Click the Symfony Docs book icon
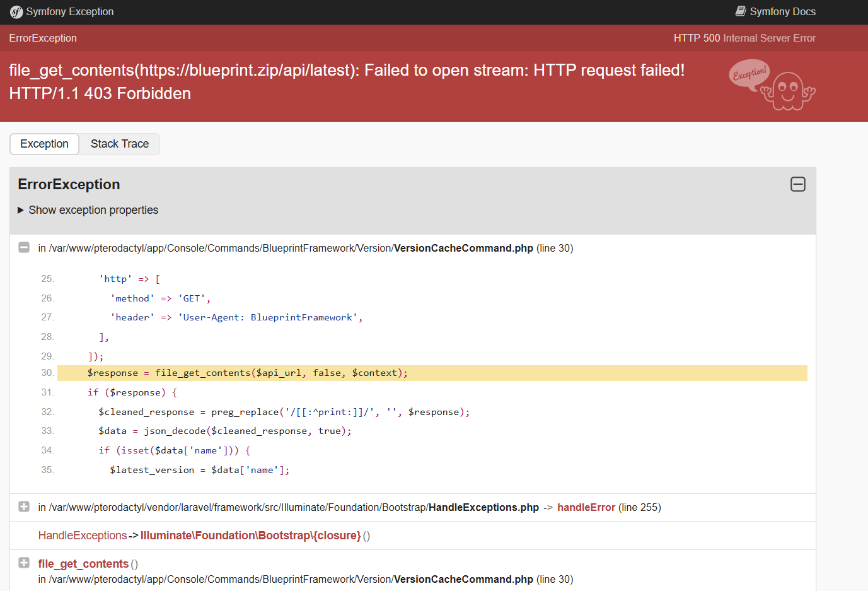Image resolution: width=868 pixels, height=591 pixels. [741, 11]
